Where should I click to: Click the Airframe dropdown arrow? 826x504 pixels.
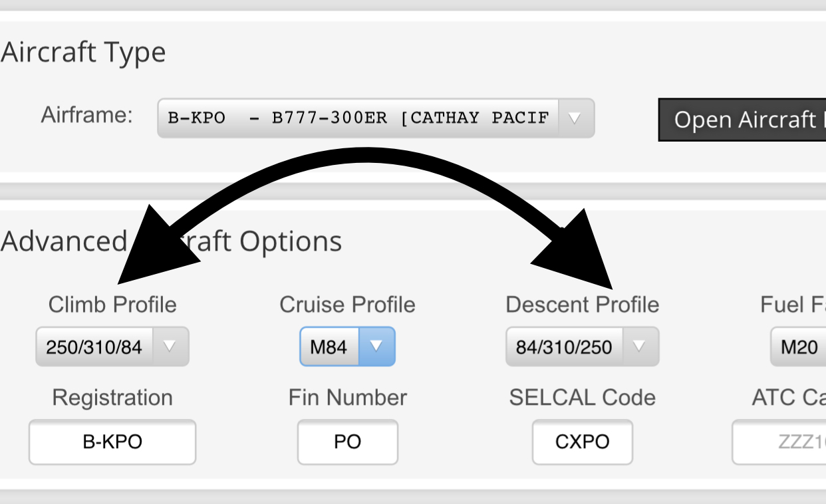tap(575, 118)
